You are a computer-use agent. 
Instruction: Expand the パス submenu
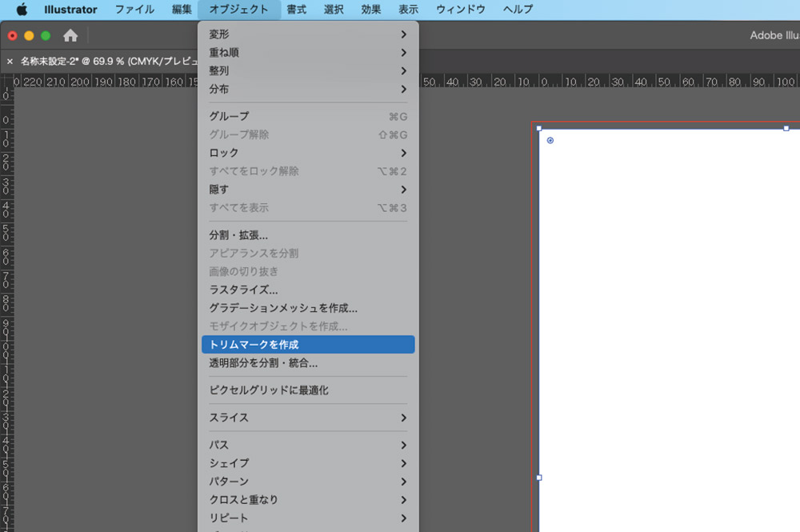point(308,445)
